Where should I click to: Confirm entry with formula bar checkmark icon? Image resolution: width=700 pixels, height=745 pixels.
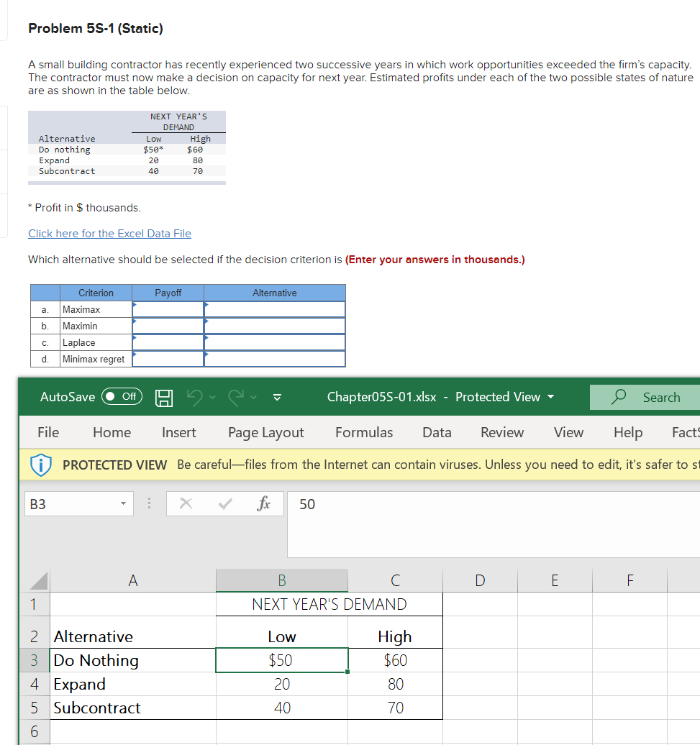point(225,503)
